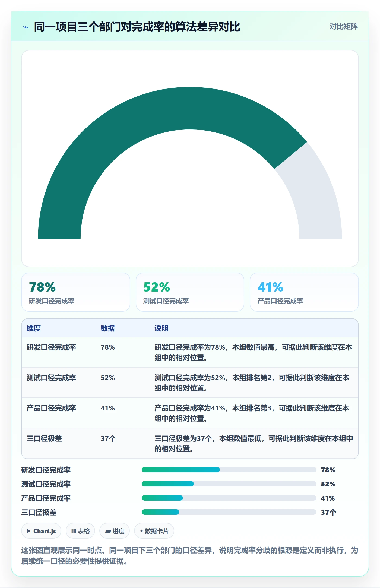Click description starting 产品口径完成率为41%
The width and height of the screenshot is (380, 588).
coord(252,413)
